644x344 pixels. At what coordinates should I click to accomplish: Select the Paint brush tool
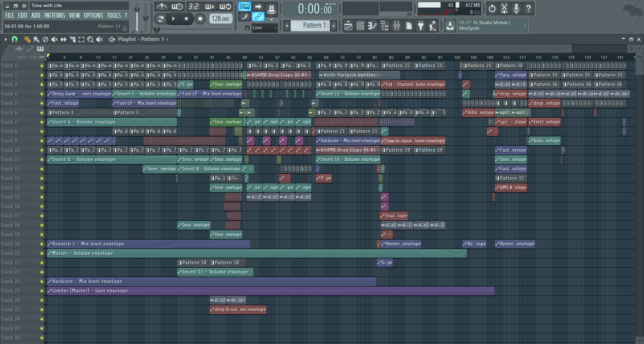(x=36, y=40)
